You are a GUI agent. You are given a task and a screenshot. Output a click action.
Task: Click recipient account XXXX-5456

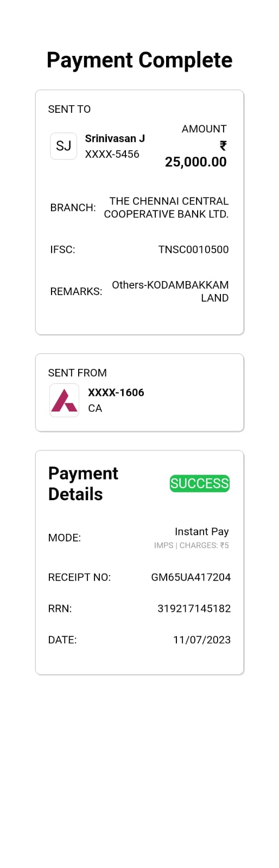click(112, 154)
